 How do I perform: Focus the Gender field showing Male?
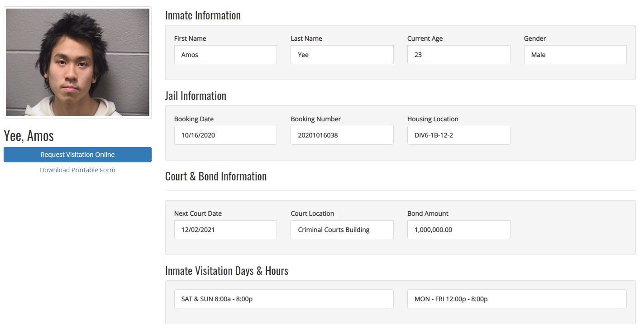point(575,55)
